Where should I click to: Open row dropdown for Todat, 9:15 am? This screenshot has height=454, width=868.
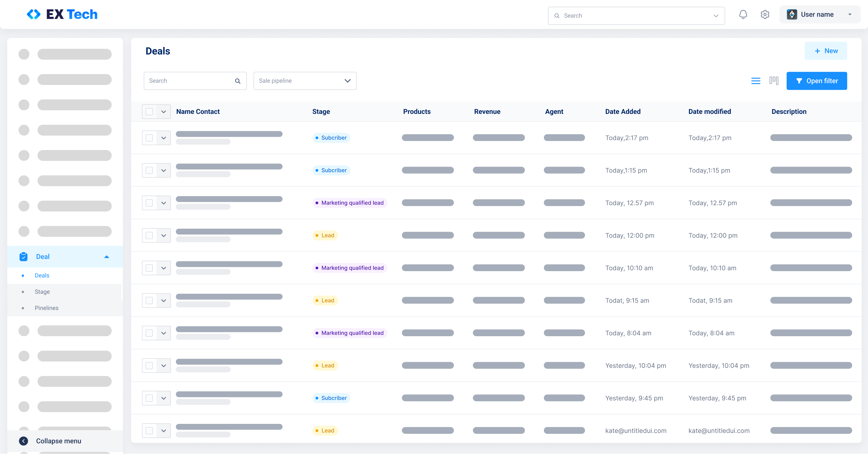[x=163, y=300]
